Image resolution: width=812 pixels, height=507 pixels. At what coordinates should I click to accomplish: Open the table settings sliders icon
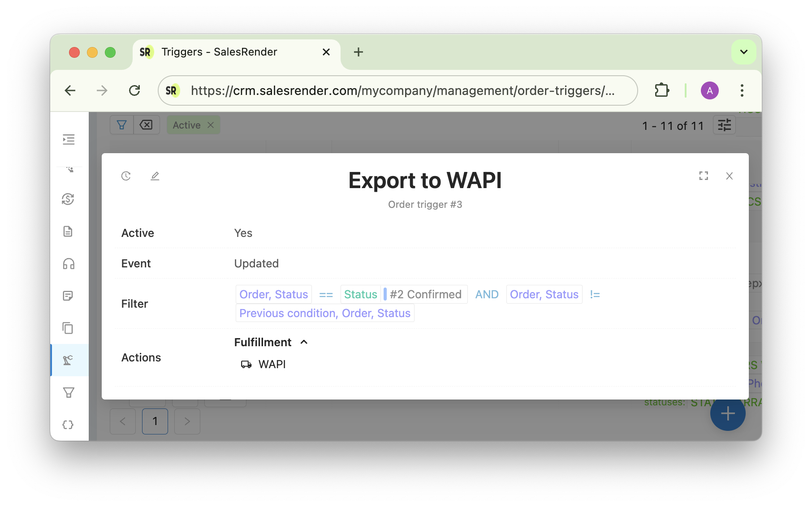tap(724, 125)
